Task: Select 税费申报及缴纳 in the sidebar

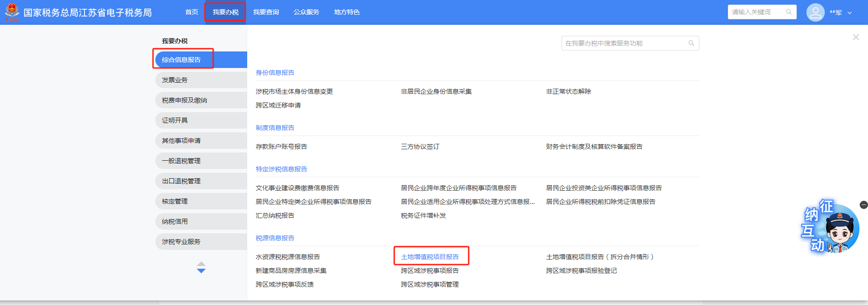Action: coord(184,100)
